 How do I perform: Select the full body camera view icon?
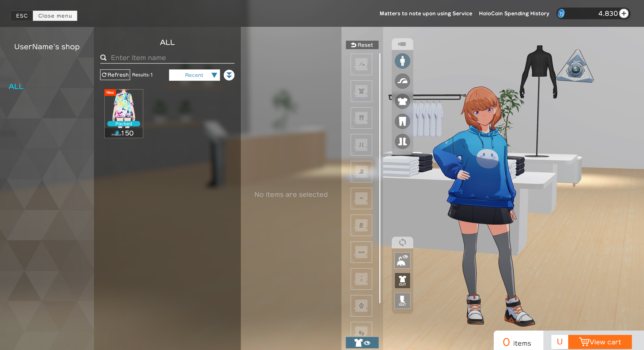[402, 61]
